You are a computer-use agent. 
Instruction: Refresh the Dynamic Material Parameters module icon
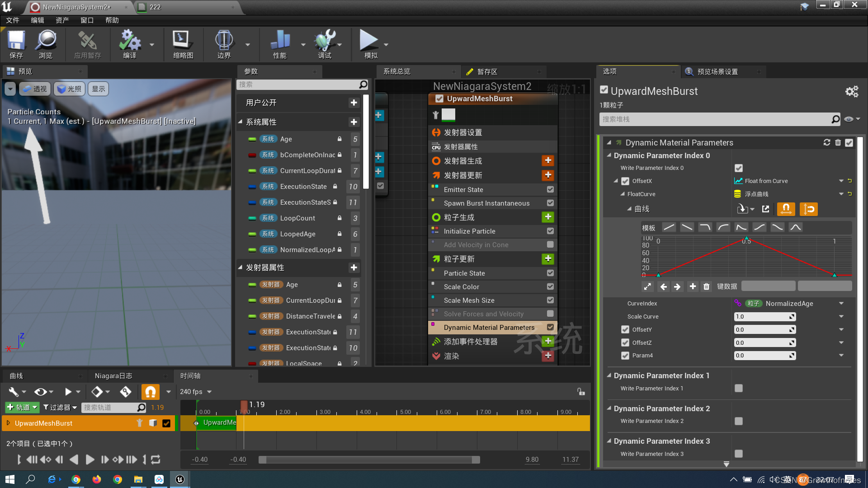827,142
